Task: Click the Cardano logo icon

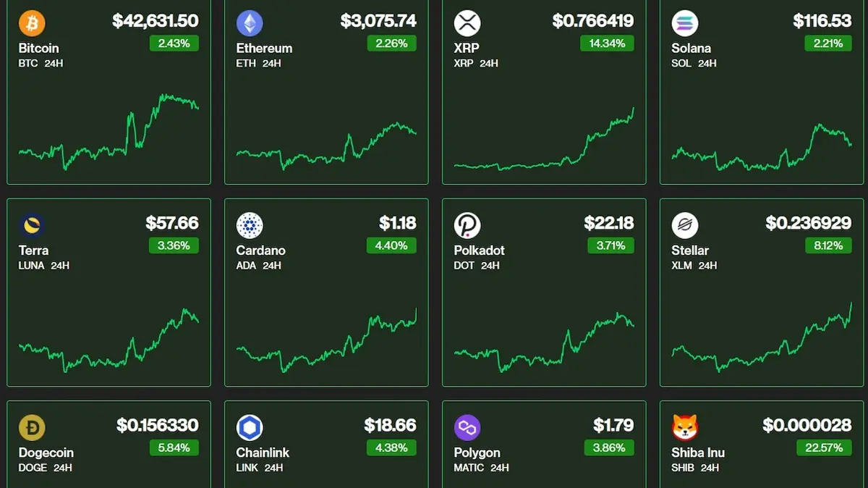Action: click(x=250, y=226)
